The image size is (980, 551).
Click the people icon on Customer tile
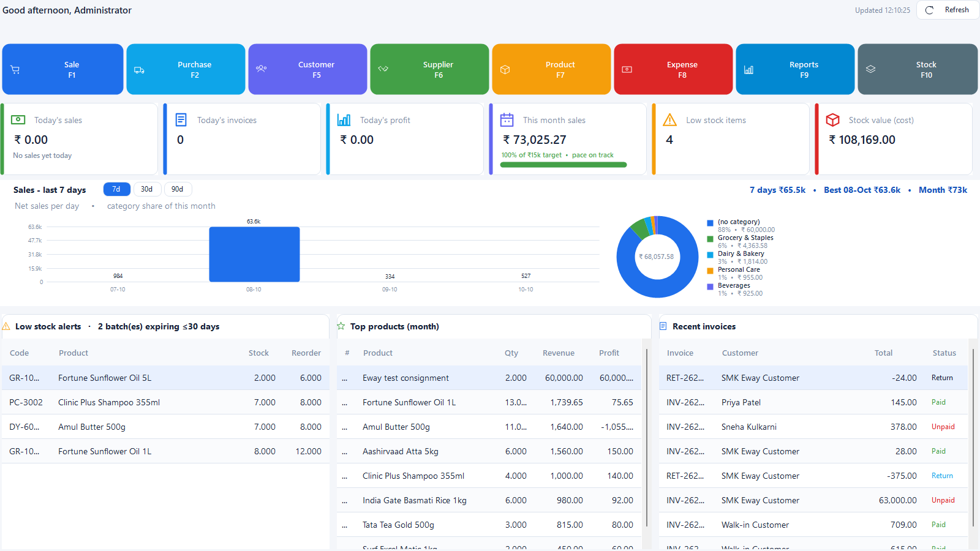261,69
